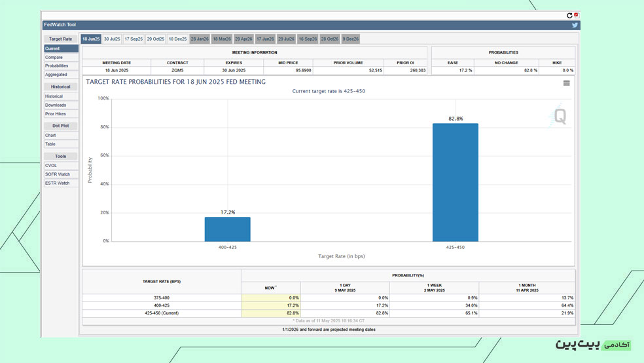Select the 17 Jun26 meeting tab
644x363 pixels.
(265, 39)
